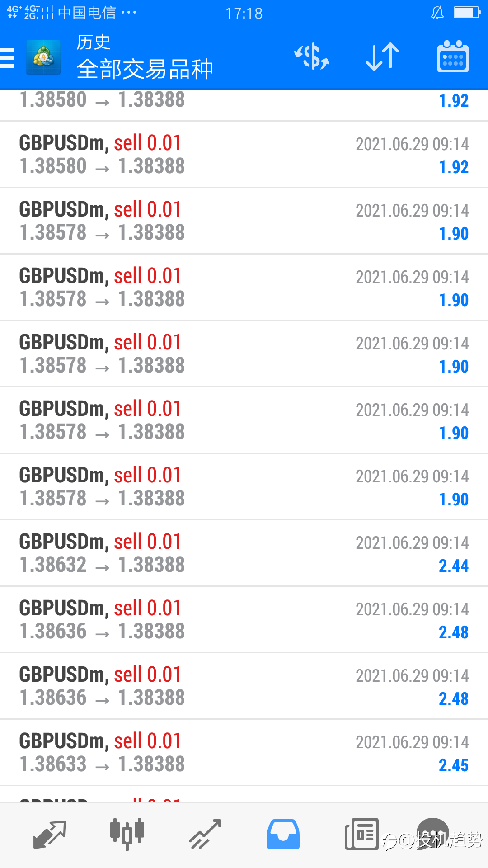Open the hamburger side menu
Screen dimensions: 488x868
[7, 58]
